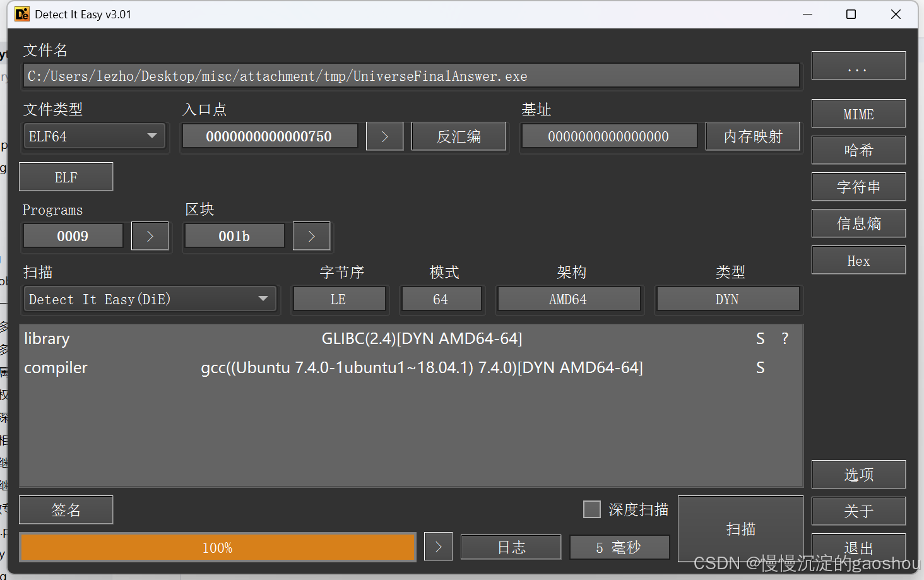
Task: Open Programs list with arrow beside 0009
Action: point(150,236)
